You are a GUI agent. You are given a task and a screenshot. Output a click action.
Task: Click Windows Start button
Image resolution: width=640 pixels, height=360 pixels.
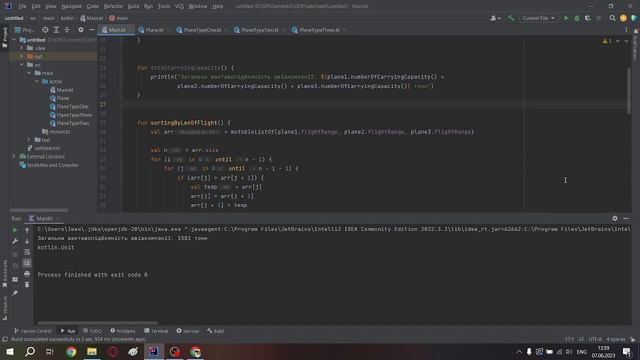point(9,351)
